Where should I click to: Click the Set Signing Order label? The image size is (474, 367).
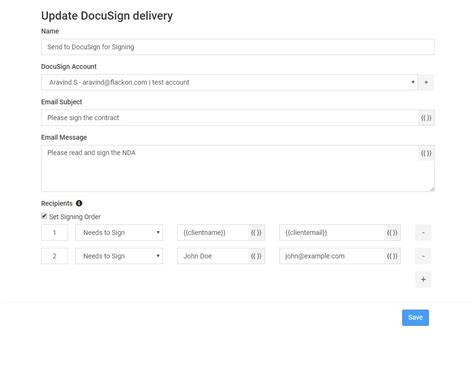point(75,217)
